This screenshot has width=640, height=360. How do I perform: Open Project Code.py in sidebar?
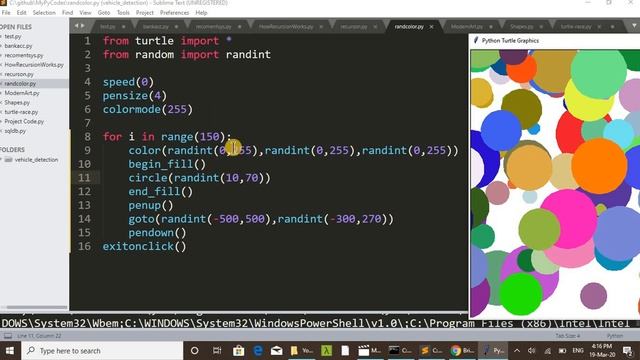pyautogui.click(x=24, y=121)
